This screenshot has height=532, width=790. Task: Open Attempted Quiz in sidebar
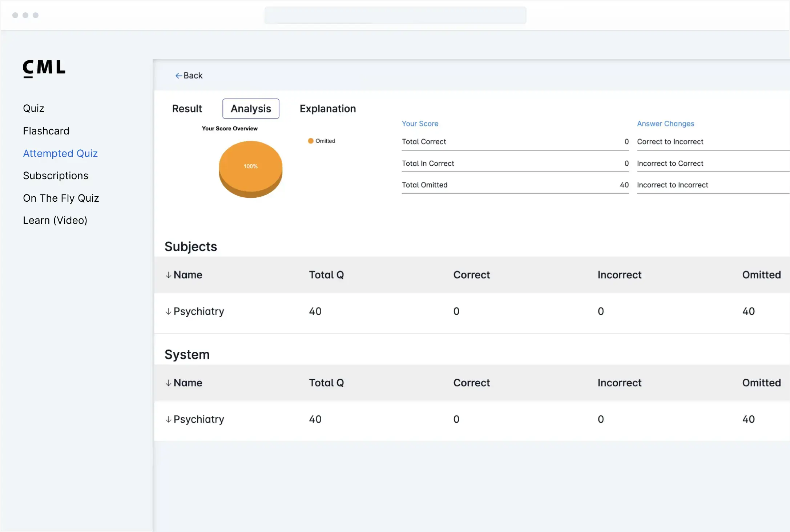(x=60, y=153)
